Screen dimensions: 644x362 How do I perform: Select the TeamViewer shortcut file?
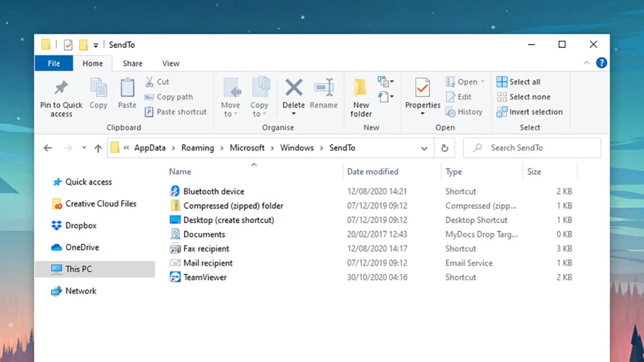(205, 277)
